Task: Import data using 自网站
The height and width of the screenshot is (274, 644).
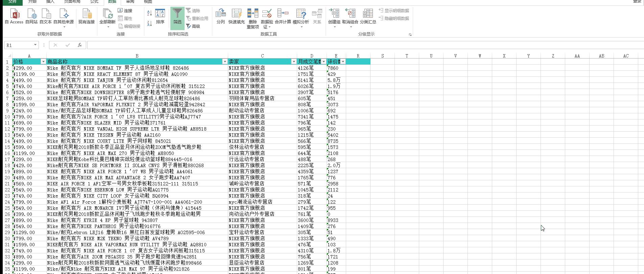Action: click(x=31, y=17)
